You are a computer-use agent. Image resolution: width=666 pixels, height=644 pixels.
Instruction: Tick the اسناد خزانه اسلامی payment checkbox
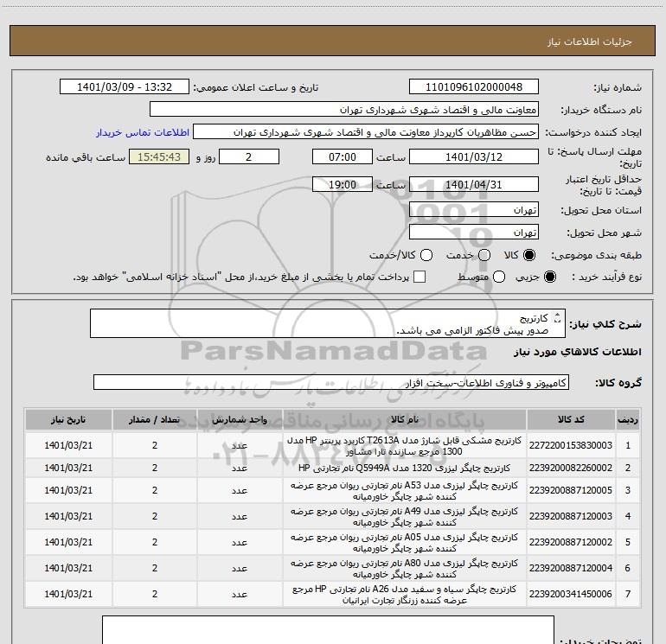tap(419, 277)
